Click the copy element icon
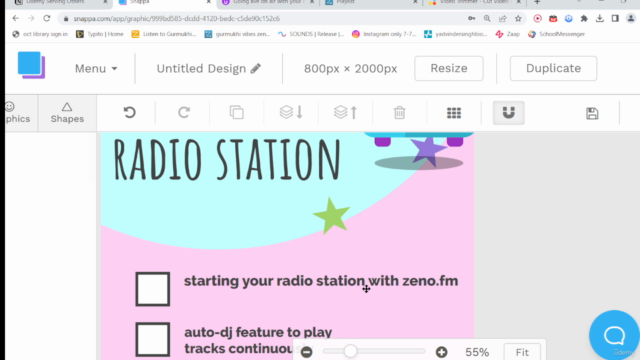Image resolution: width=640 pixels, height=360 pixels. click(237, 112)
